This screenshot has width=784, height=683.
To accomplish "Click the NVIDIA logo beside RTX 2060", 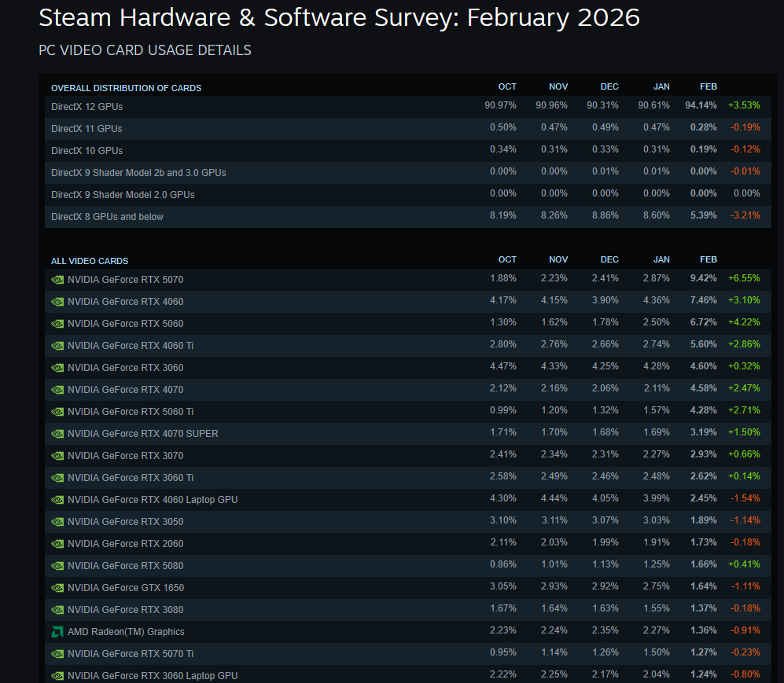I will click(x=57, y=544).
